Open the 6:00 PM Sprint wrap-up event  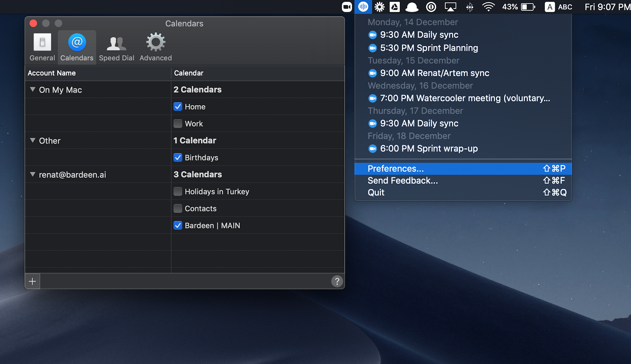click(429, 149)
